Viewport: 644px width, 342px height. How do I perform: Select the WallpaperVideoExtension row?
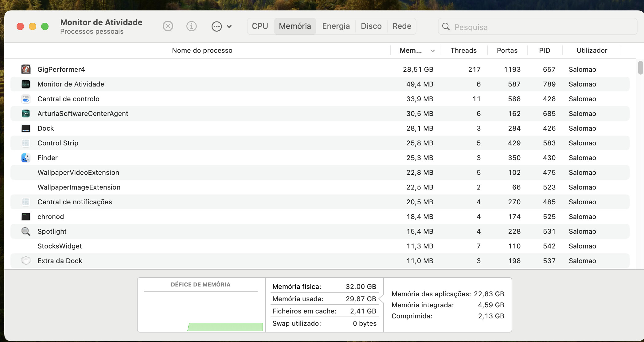pos(320,172)
